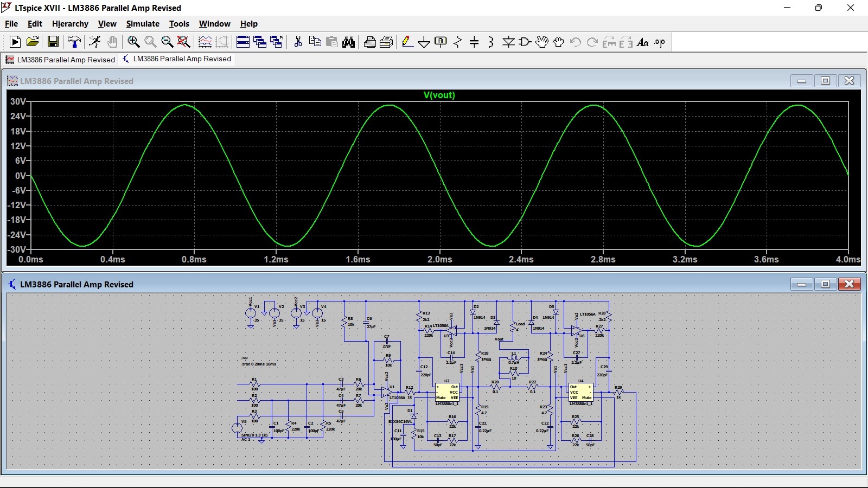868x488 pixels.
Task: Select the Move open-hand tool
Action: pos(542,42)
